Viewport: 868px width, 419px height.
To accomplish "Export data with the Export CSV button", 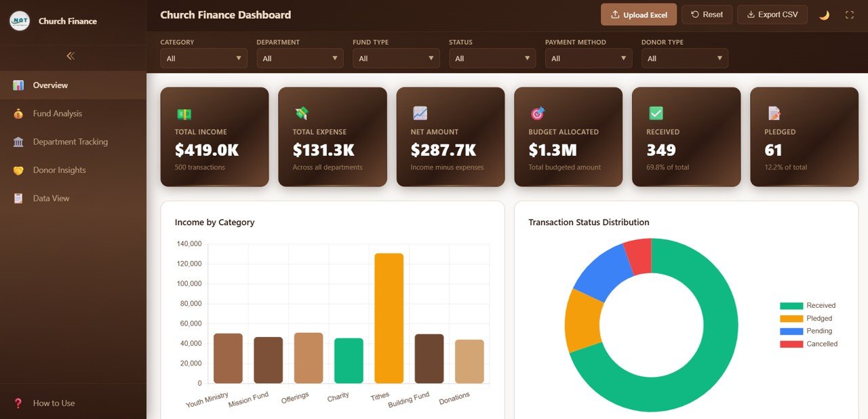I will coord(772,14).
